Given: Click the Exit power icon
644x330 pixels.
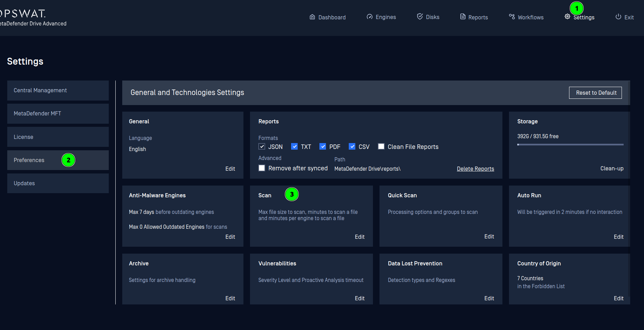Looking at the screenshot, I should tap(618, 17).
